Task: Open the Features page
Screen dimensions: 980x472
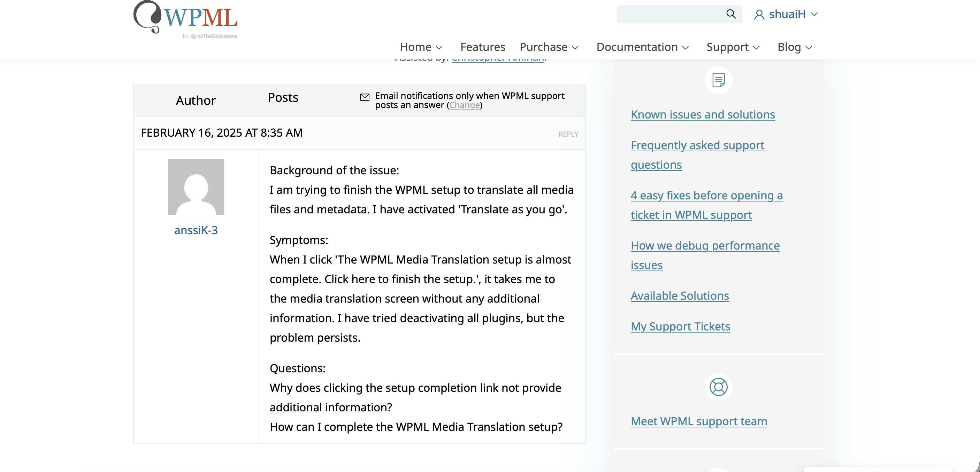Action: pyautogui.click(x=482, y=47)
